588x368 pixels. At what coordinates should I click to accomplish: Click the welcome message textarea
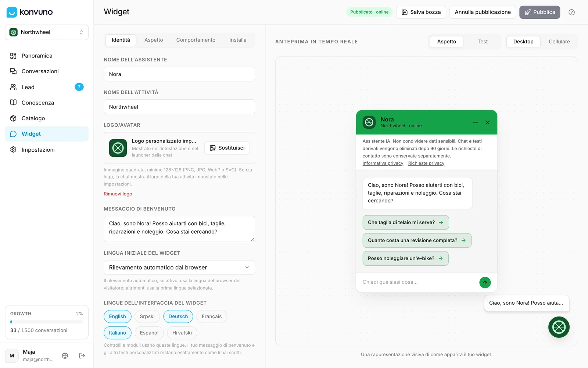click(x=179, y=229)
